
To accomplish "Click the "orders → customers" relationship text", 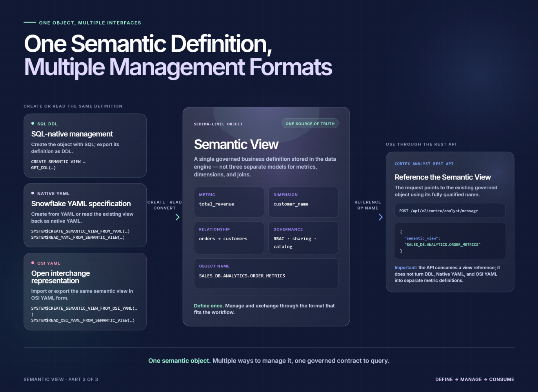I will tap(223, 239).
